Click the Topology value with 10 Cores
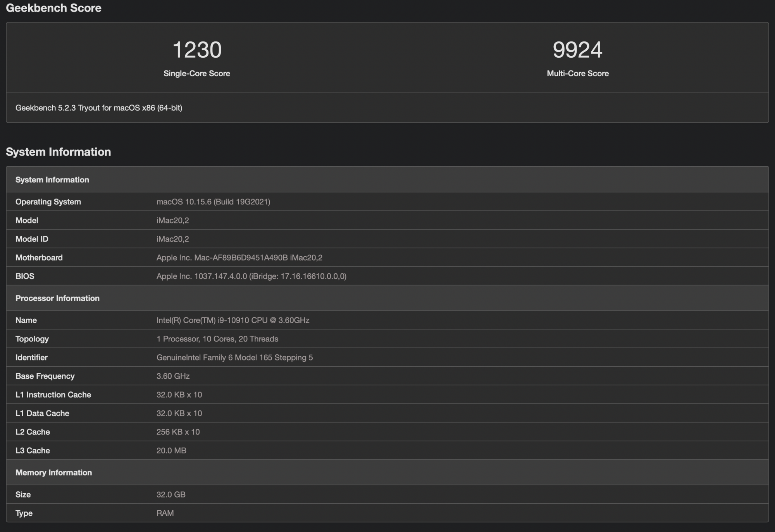Screen dimensions: 775x532 [x=217, y=339]
